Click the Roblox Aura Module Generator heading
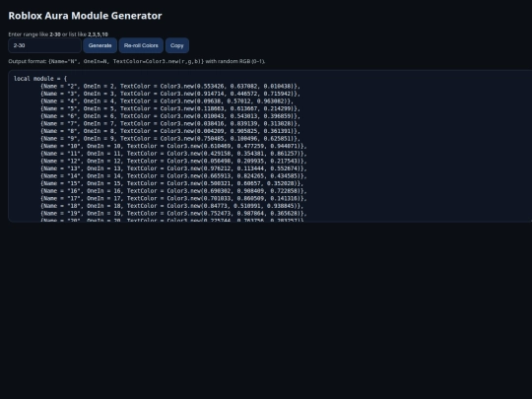 pos(85,16)
